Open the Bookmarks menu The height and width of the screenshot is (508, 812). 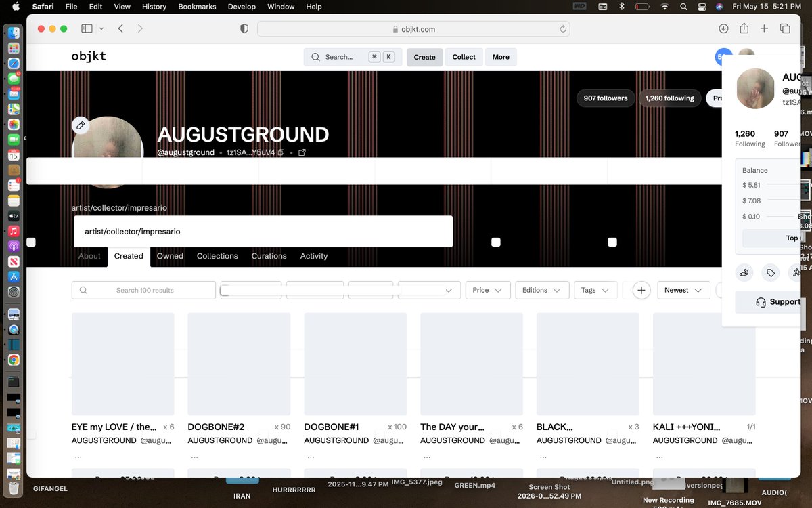[197, 7]
